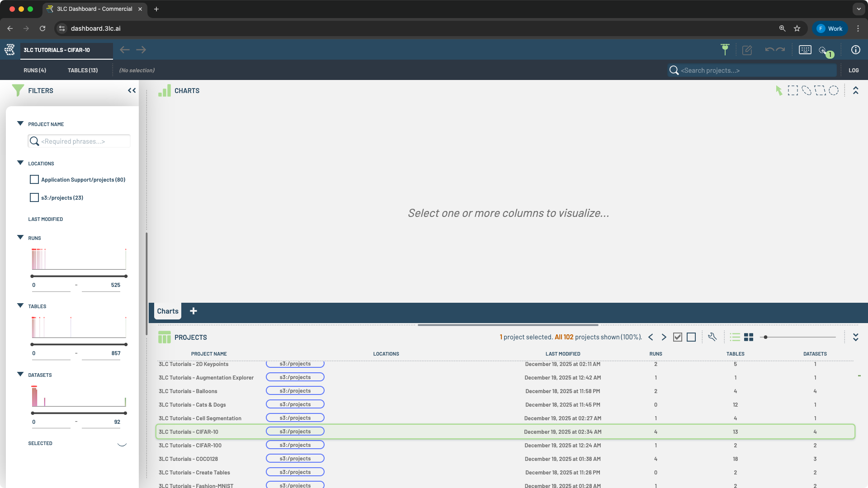This screenshot has width=868, height=488.
Task: Open the Tables (13) tab
Action: coord(83,70)
